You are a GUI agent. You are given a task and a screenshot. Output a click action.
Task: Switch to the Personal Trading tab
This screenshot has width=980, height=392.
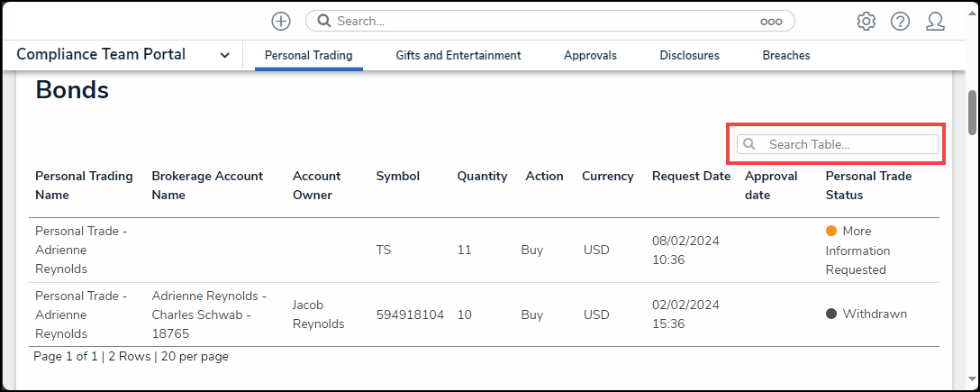tap(308, 55)
